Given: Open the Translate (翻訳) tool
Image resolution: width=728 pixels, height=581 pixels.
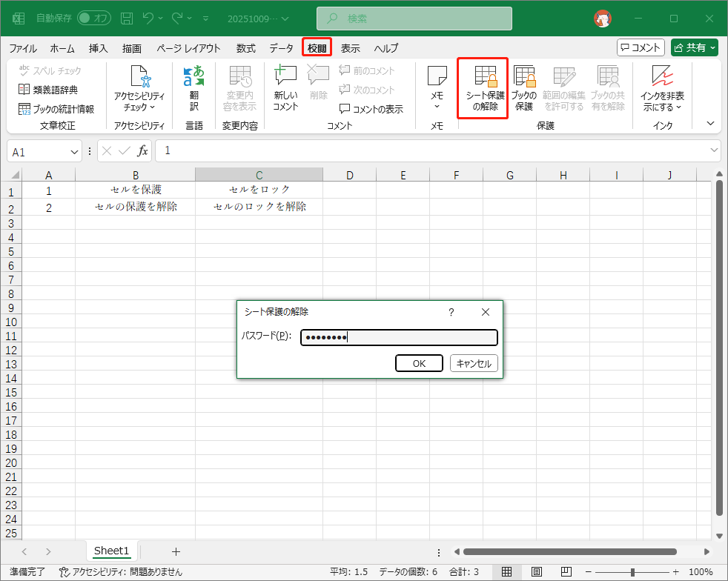Looking at the screenshot, I should pyautogui.click(x=193, y=87).
